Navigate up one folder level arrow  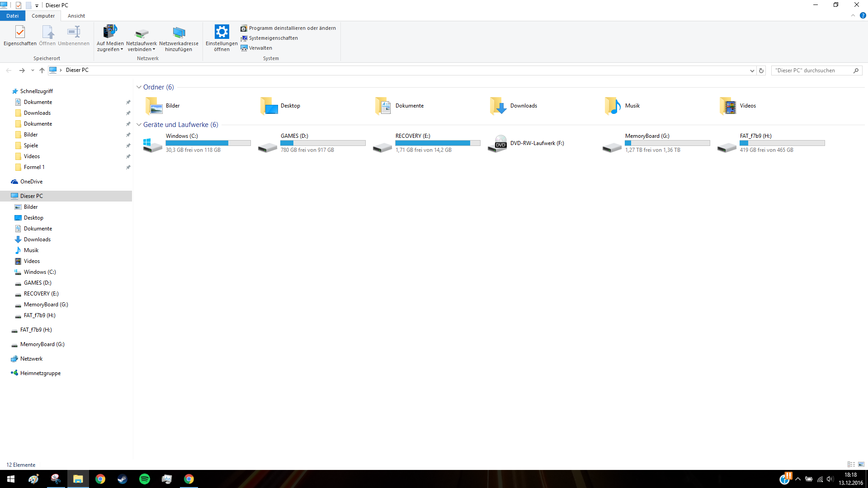point(42,70)
